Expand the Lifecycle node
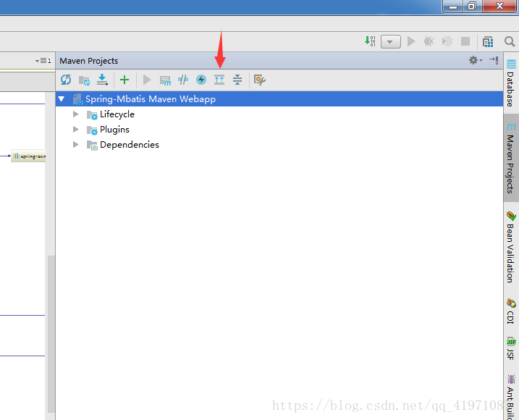519x420 pixels. (x=76, y=114)
